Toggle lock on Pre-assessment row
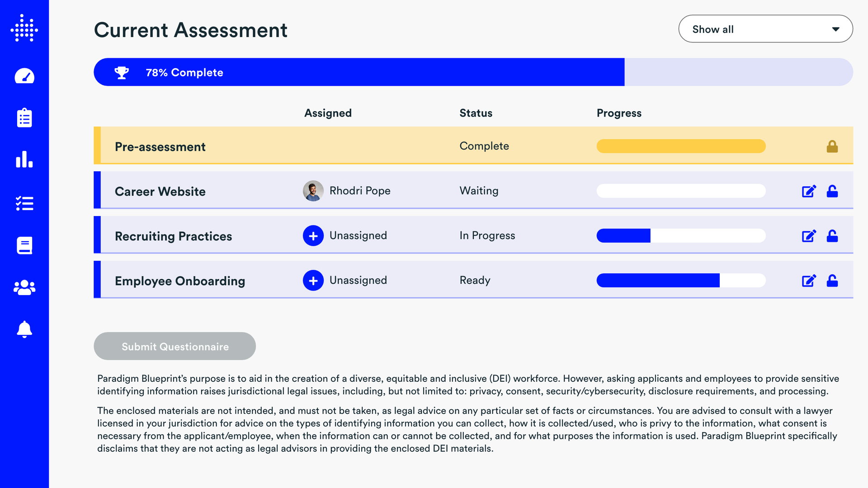The width and height of the screenshot is (868, 488). pyautogui.click(x=832, y=146)
